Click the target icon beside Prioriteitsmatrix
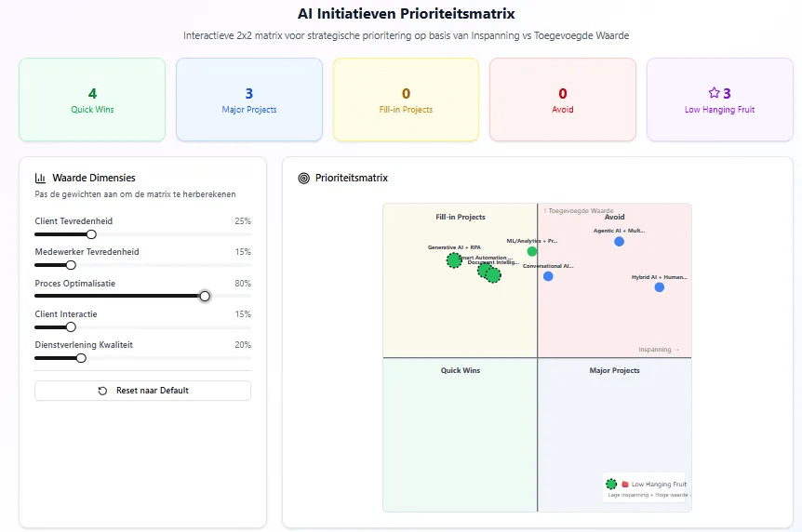802x532 pixels. click(x=303, y=178)
